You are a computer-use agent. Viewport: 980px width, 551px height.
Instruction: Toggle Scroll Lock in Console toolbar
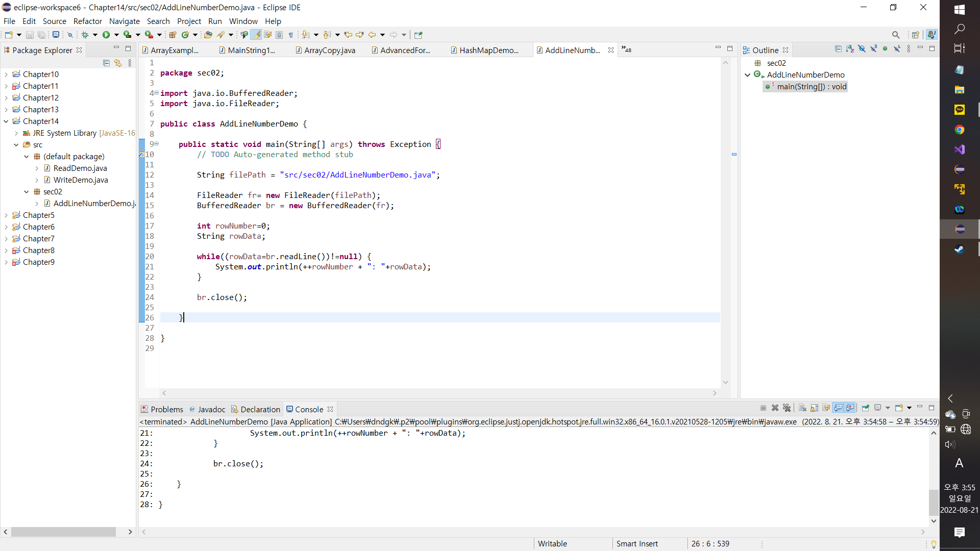click(x=814, y=408)
